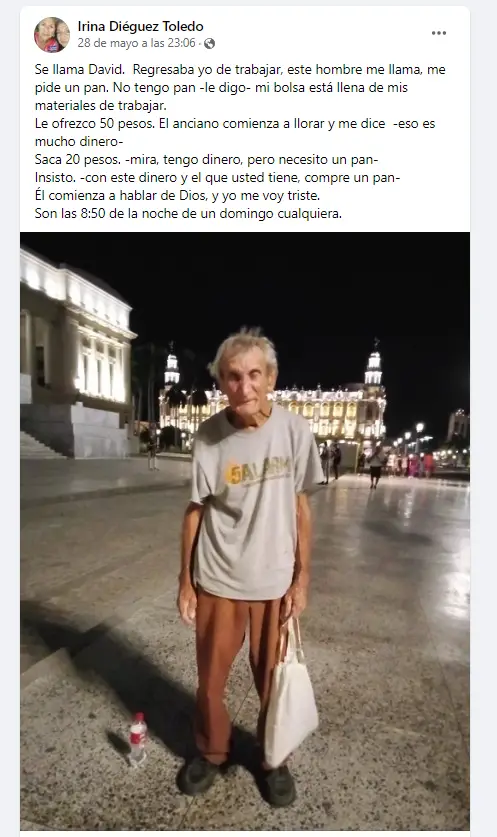Open the three-dot post options menu

439,33
